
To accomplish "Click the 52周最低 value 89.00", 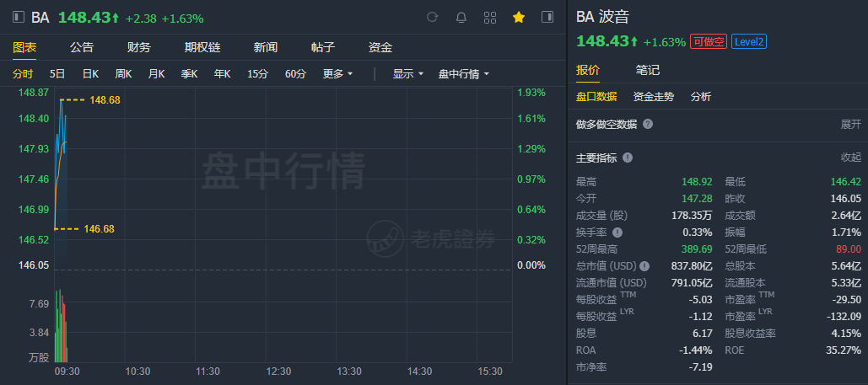I will coord(849,249).
